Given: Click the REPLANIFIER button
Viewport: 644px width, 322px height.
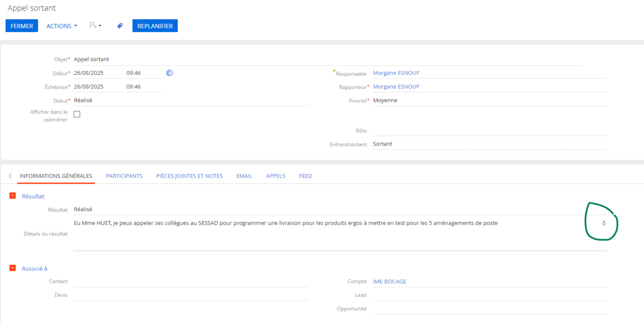Looking at the screenshot, I should (155, 26).
